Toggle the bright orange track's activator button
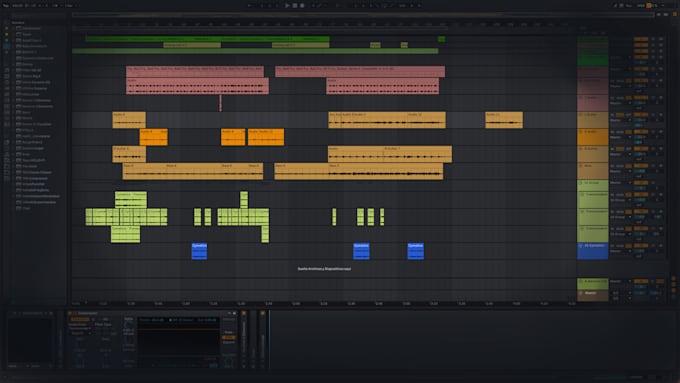The image size is (680, 383). 641,132
